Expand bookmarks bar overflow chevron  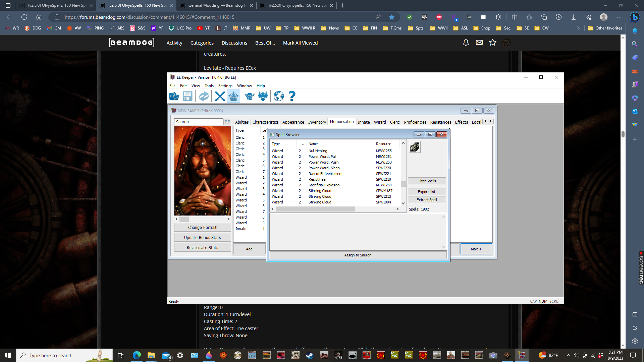click(x=578, y=28)
